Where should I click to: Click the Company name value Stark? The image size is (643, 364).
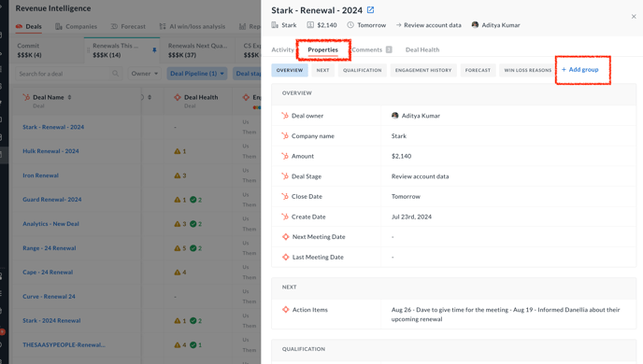(x=398, y=136)
